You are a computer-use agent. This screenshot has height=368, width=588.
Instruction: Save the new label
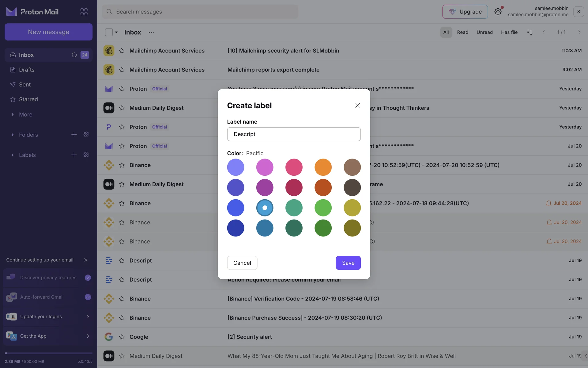[x=348, y=263]
